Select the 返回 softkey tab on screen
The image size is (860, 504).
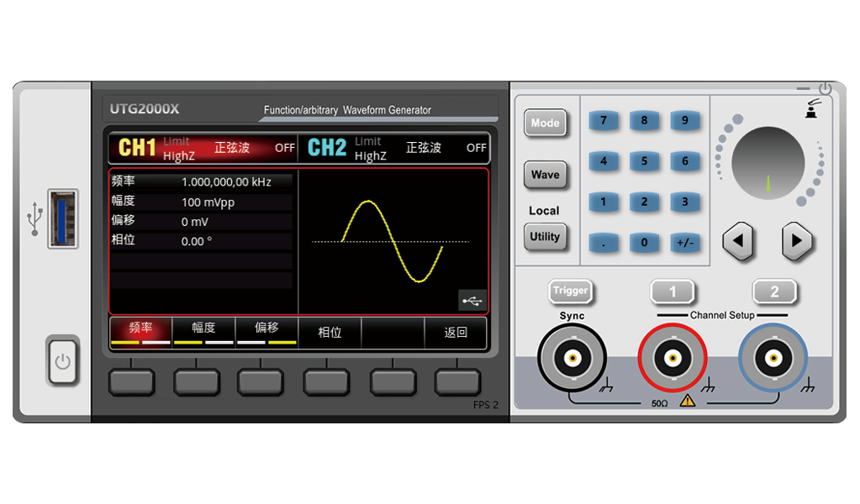pos(456,333)
